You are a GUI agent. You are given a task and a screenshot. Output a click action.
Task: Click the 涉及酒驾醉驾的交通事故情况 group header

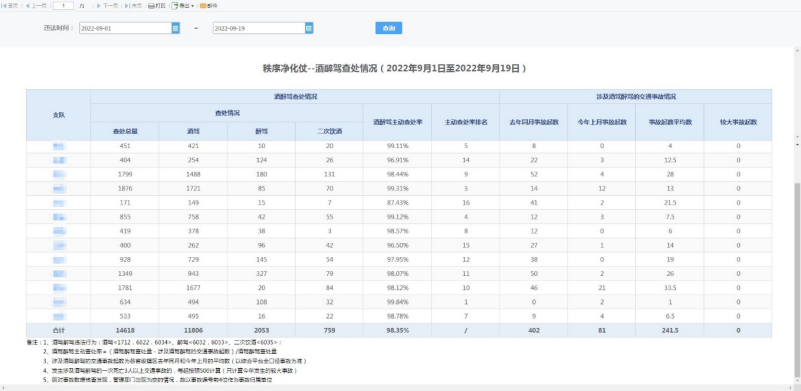[635, 97]
